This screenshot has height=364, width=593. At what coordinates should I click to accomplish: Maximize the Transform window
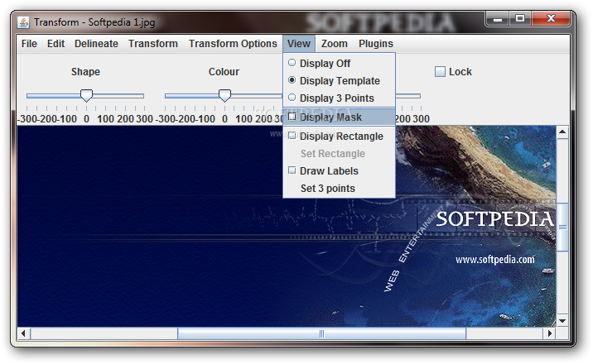[x=520, y=19]
